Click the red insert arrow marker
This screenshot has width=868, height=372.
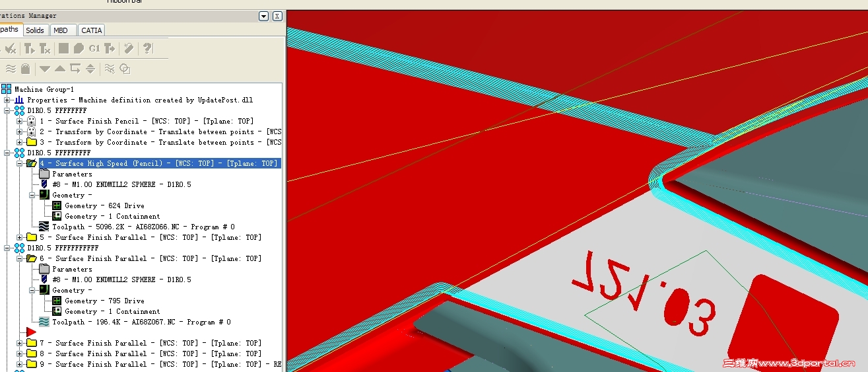(x=31, y=332)
